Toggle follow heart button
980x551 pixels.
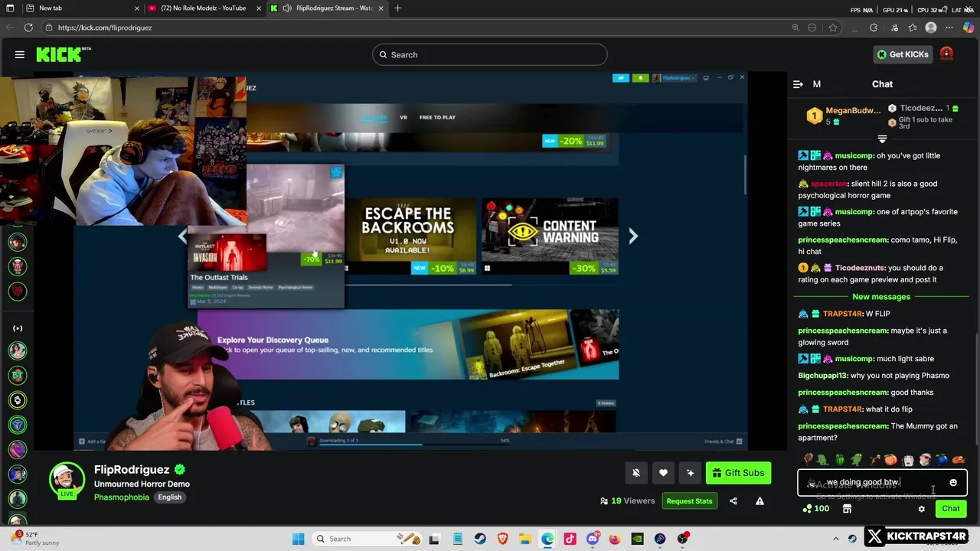[x=663, y=473]
